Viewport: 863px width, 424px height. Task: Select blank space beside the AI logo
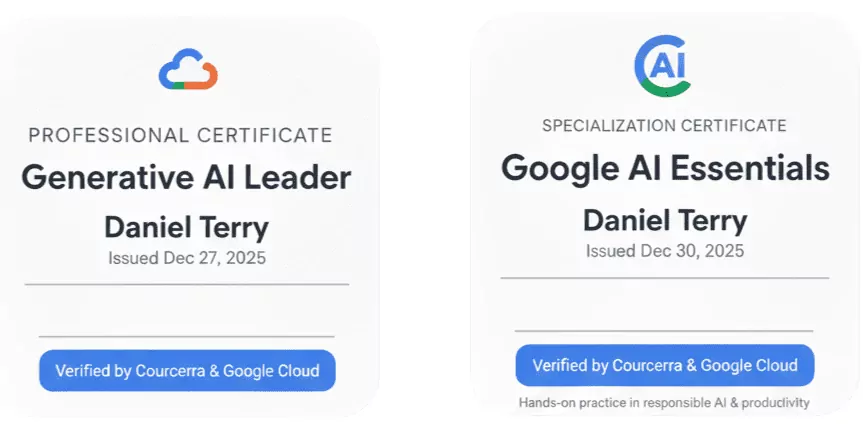point(770,67)
